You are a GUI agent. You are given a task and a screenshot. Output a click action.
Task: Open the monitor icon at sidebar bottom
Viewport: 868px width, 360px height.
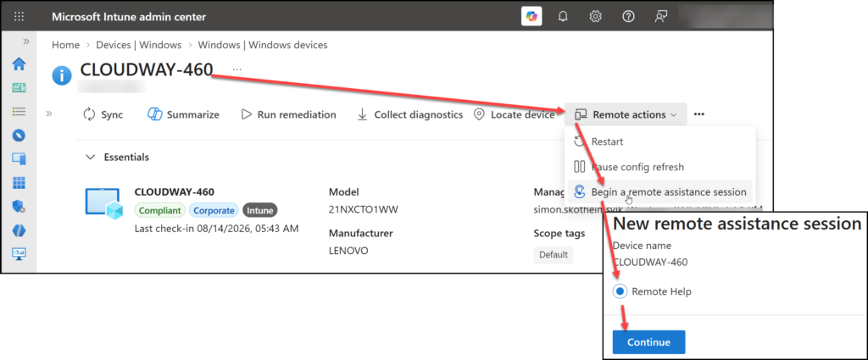point(19,254)
